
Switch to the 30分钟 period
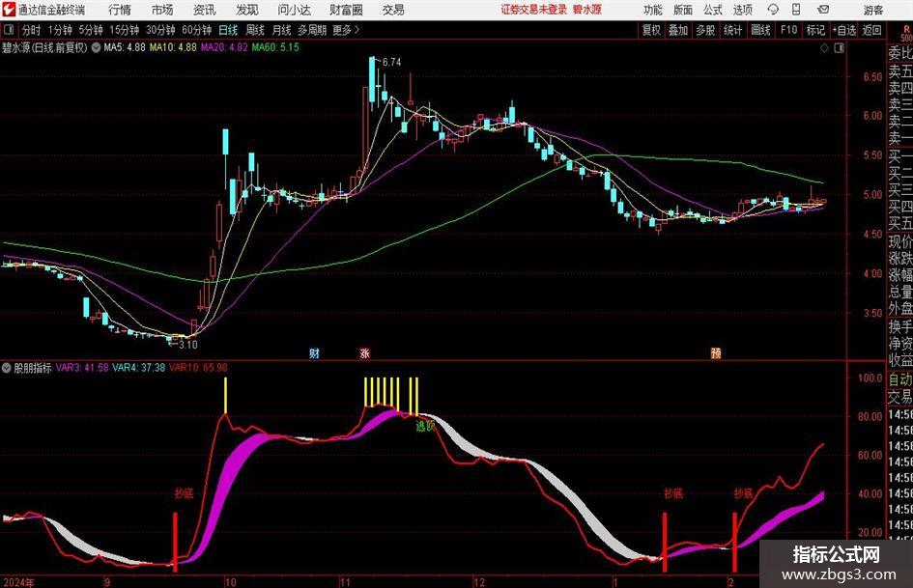pos(160,30)
